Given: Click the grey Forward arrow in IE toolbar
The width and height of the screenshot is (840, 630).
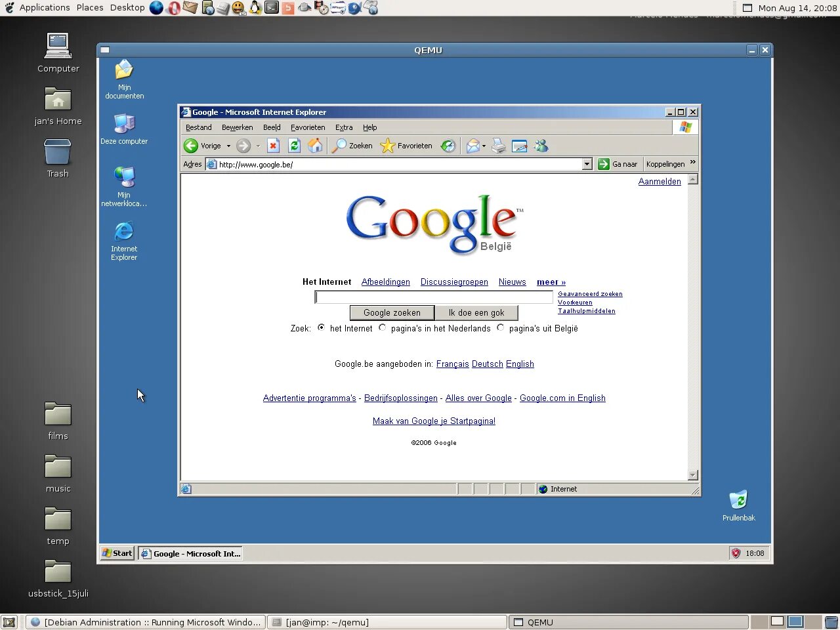Looking at the screenshot, I should tap(243, 146).
